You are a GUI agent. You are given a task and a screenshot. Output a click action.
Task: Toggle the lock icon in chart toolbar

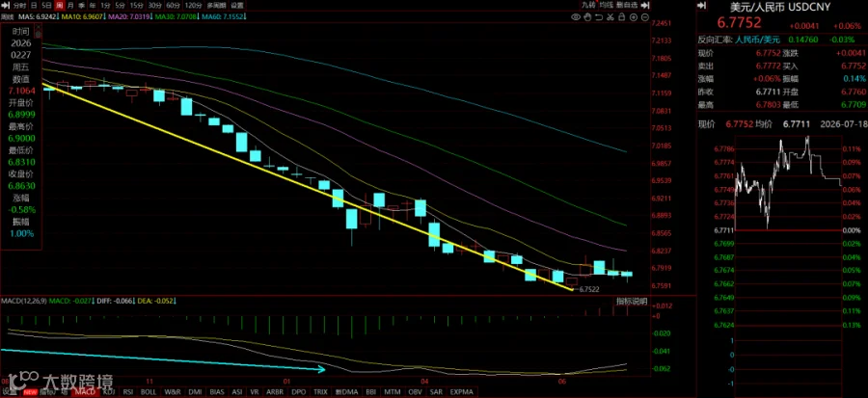tap(621, 17)
